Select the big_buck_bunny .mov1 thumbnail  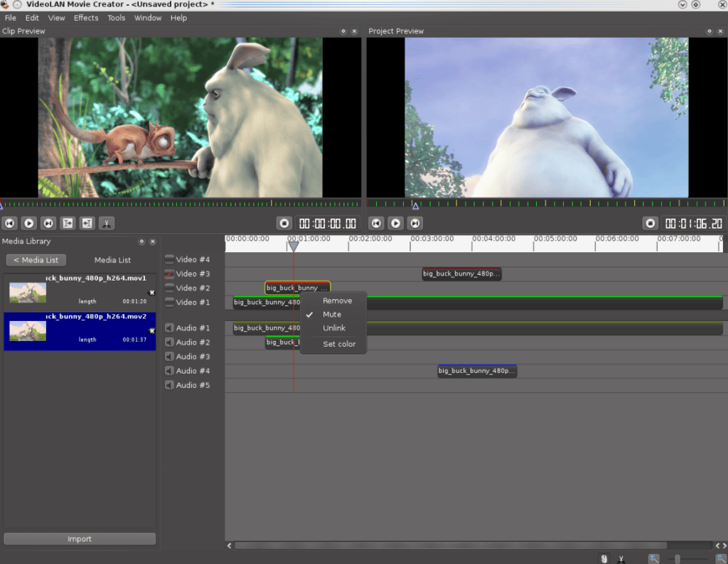28,293
